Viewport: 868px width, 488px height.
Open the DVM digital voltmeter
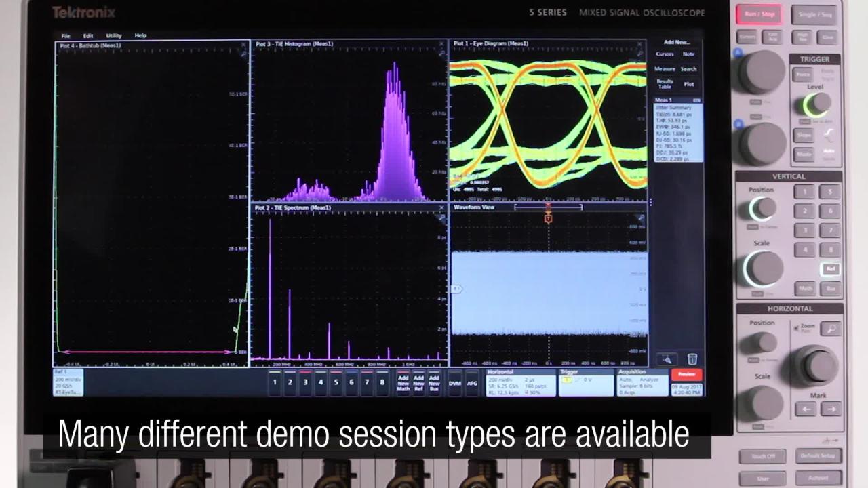click(x=456, y=383)
